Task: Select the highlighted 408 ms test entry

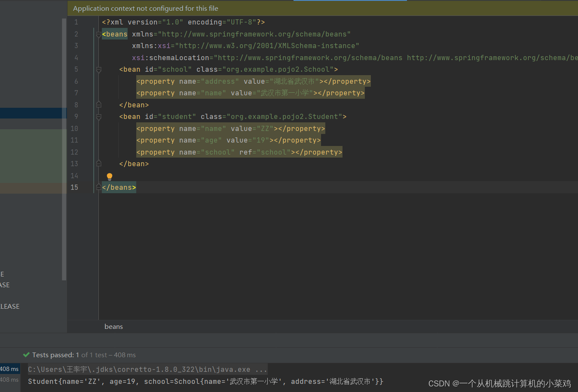Action: pos(10,368)
